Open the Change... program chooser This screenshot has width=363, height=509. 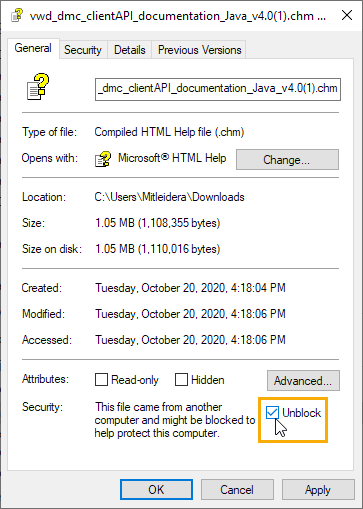[x=287, y=160]
